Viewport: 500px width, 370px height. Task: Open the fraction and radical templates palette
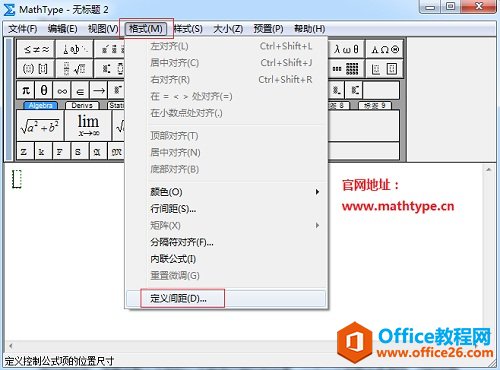point(75,69)
